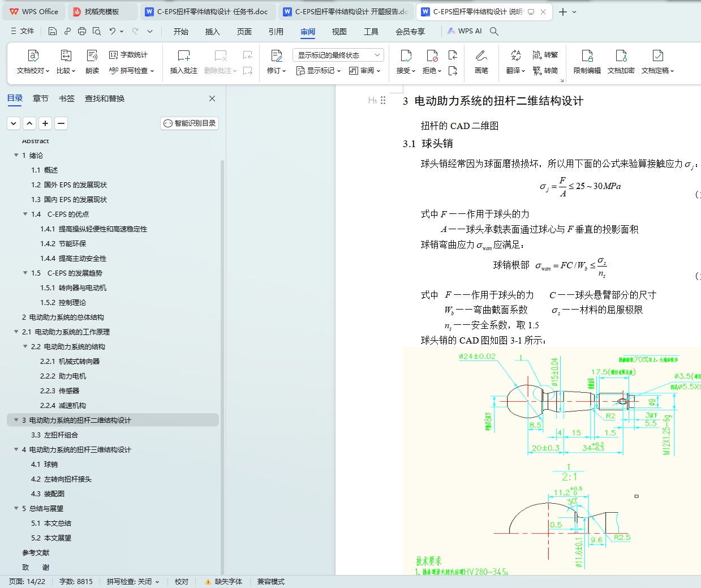Collapse the 2.2 电动助力系统的结构 node
Image resolution: width=701 pixels, height=588 pixels.
(25, 346)
